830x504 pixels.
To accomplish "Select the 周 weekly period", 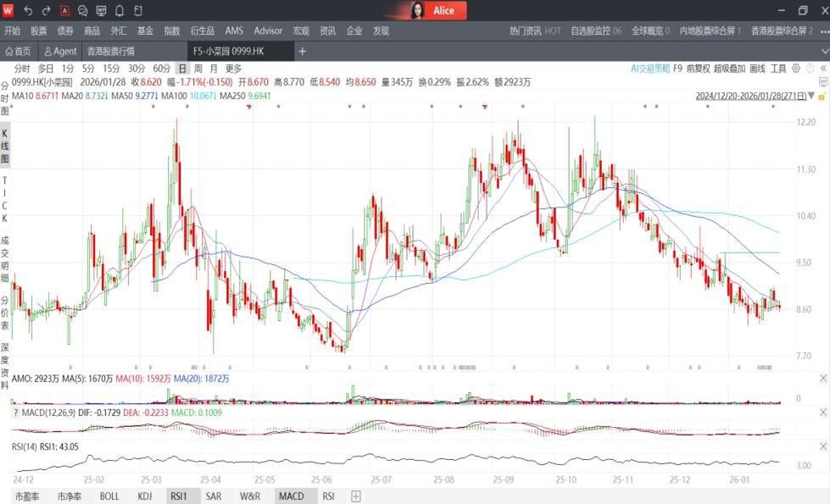I will [x=198, y=69].
